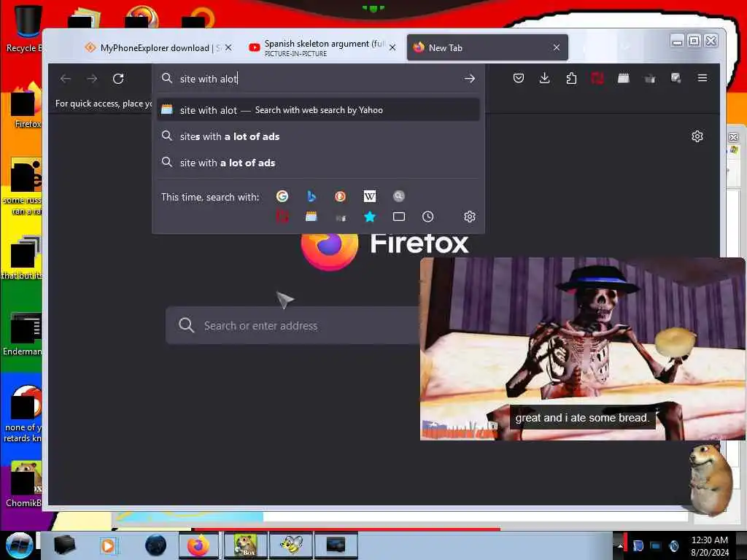Open the Downloads panel icon
This screenshot has height=560, width=747.
click(x=544, y=78)
